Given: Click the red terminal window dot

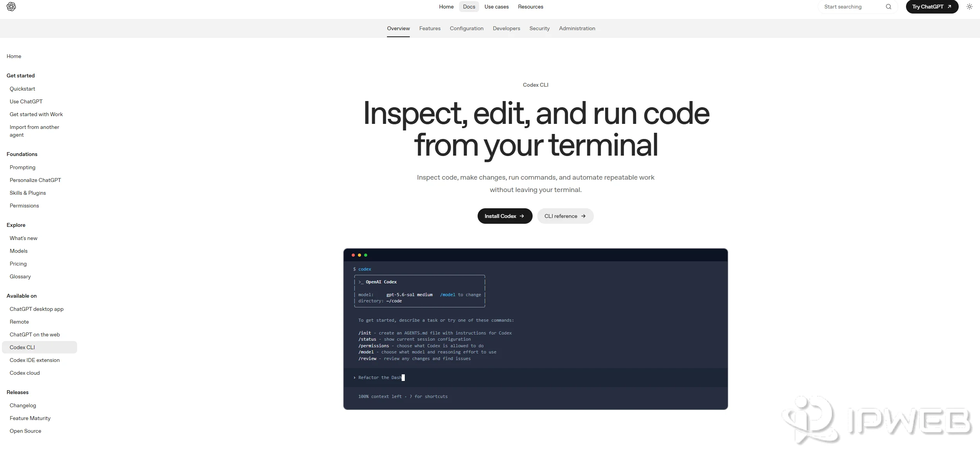Looking at the screenshot, I should coord(353,255).
